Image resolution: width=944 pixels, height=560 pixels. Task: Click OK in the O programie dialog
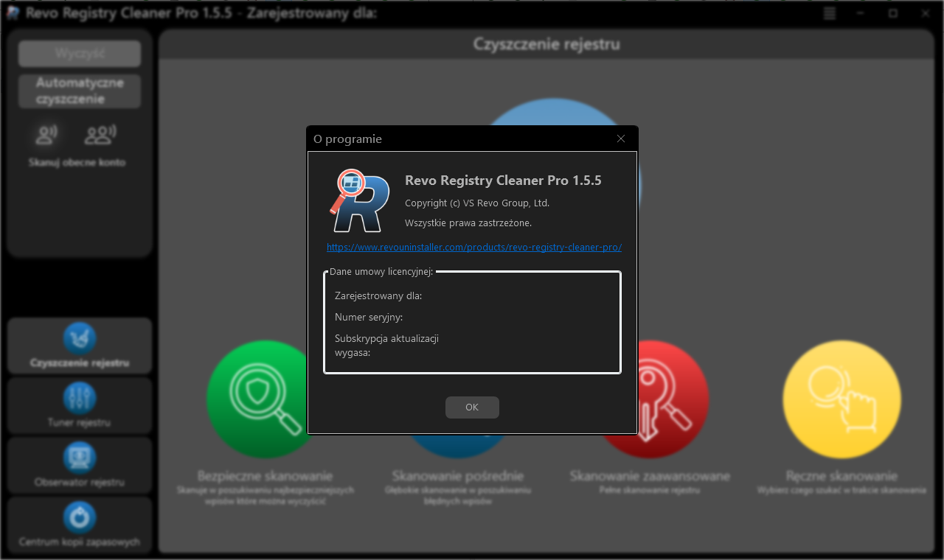tap(472, 407)
